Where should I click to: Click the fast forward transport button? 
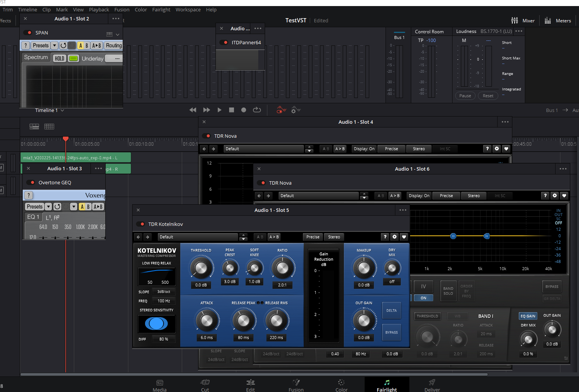[x=206, y=110]
